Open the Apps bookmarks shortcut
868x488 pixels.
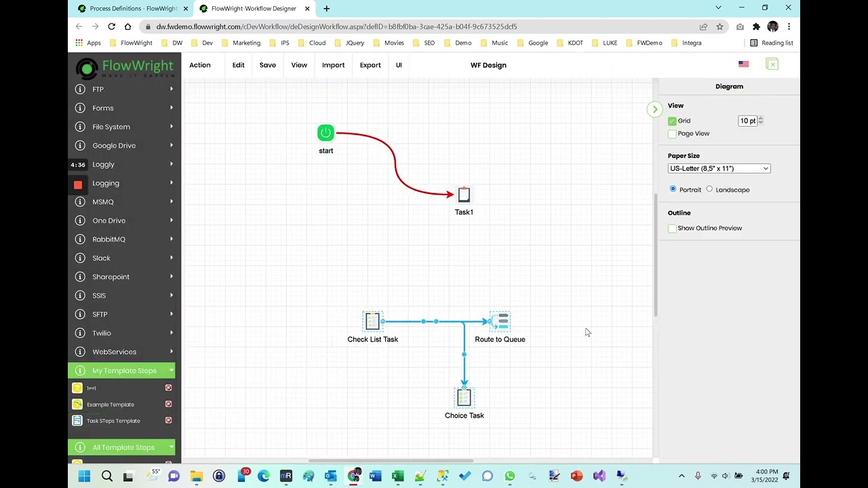coord(88,43)
